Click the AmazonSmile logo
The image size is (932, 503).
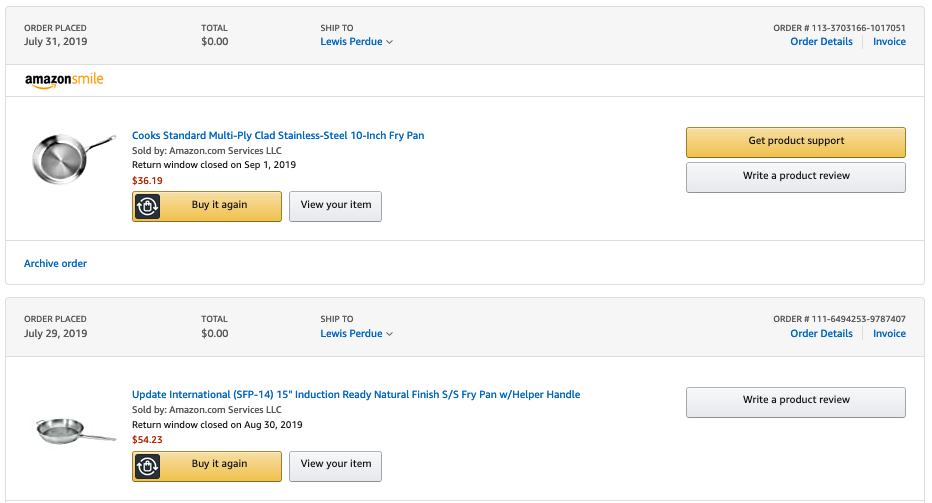click(x=64, y=80)
